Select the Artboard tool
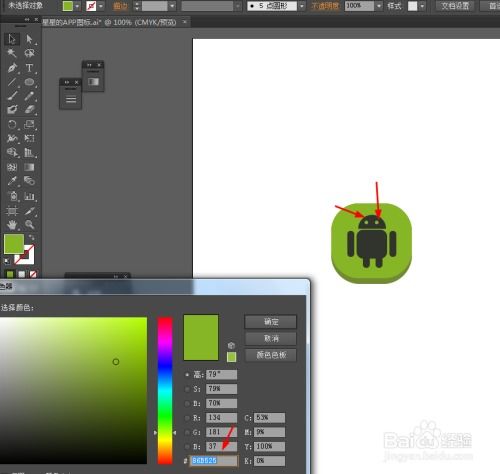 click(x=12, y=211)
